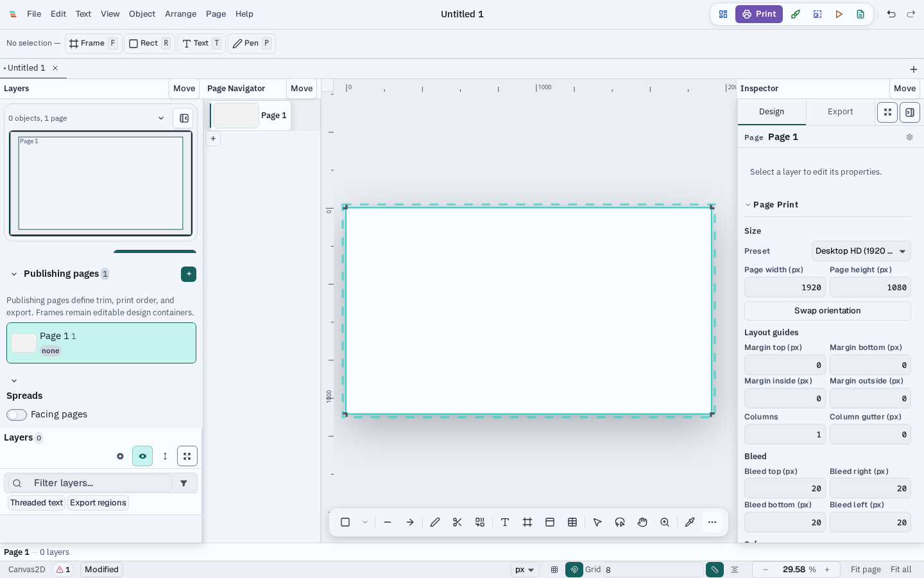Image resolution: width=924 pixels, height=578 pixels.
Task: Click the redo arrow
Action: coord(911,14)
